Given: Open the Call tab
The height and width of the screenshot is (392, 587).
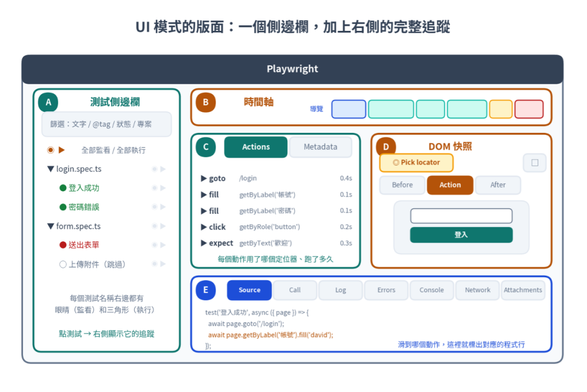Looking at the screenshot, I should (295, 290).
